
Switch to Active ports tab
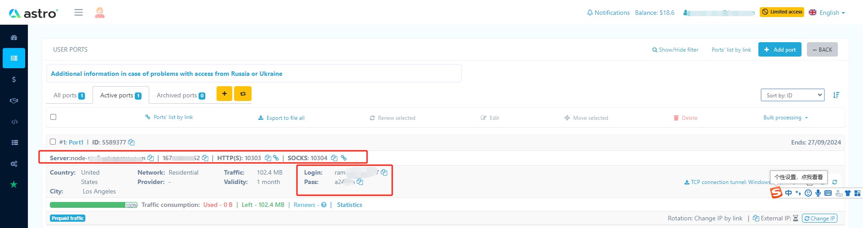click(121, 95)
